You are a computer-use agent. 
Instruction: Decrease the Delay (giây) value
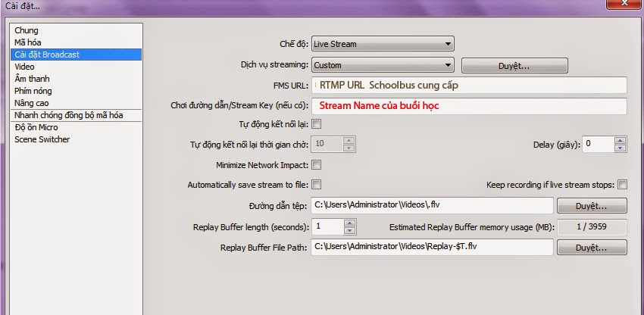point(621,148)
